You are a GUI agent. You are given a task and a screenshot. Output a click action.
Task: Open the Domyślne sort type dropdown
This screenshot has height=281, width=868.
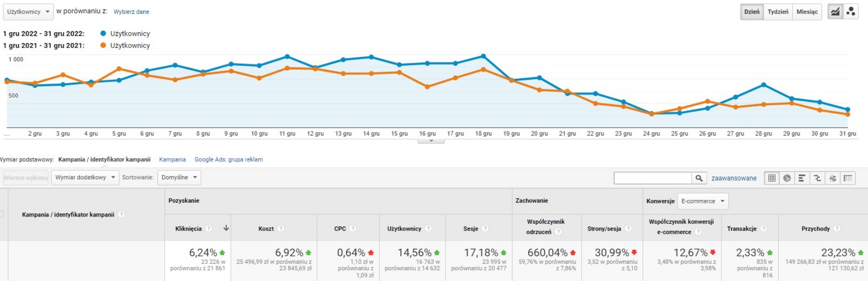tap(179, 177)
